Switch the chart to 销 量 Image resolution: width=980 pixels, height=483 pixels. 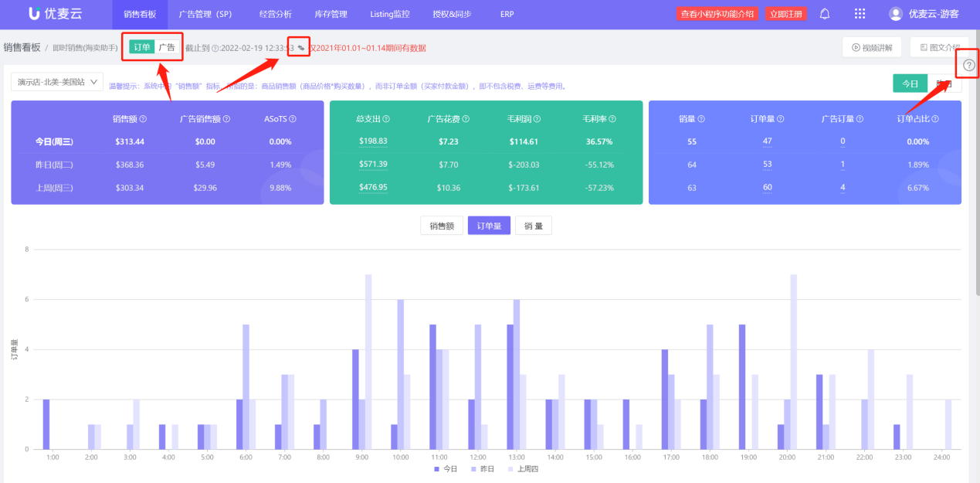[x=533, y=226]
